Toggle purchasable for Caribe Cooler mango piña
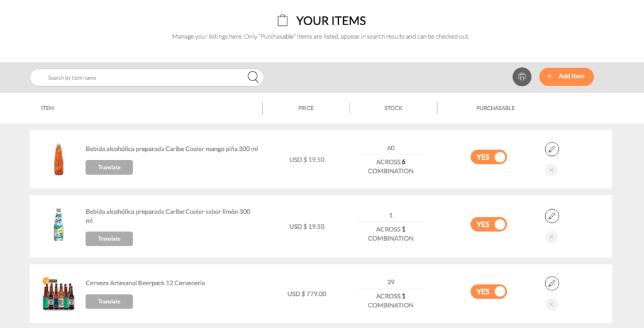The image size is (644, 328). (x=489, y=157)
